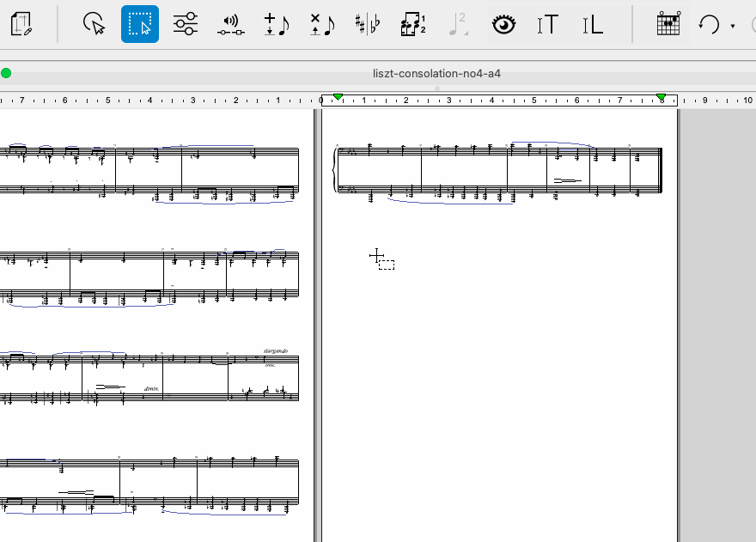Click the grayed-out voice 2 note icon
The image size is (756, 542).
tap(458, 24)
